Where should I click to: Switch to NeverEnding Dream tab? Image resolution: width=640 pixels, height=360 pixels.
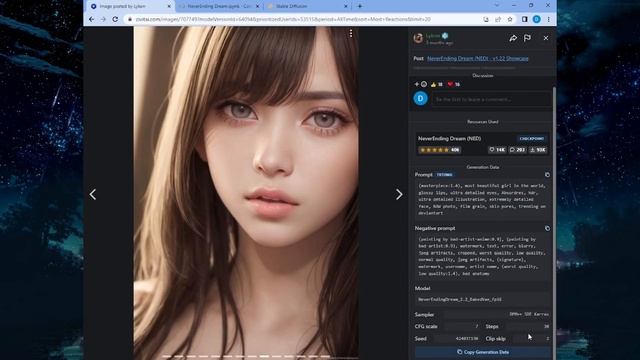click(x=219, y=6)
